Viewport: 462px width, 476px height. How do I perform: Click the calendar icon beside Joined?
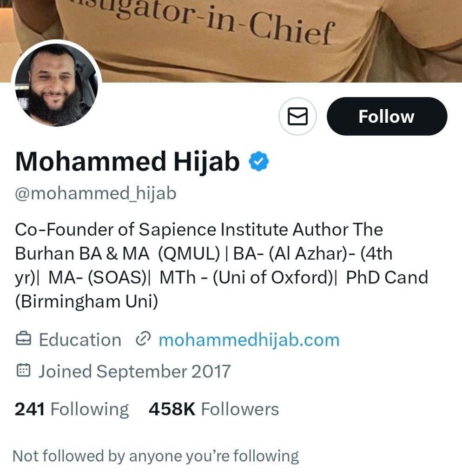(23, 370)
